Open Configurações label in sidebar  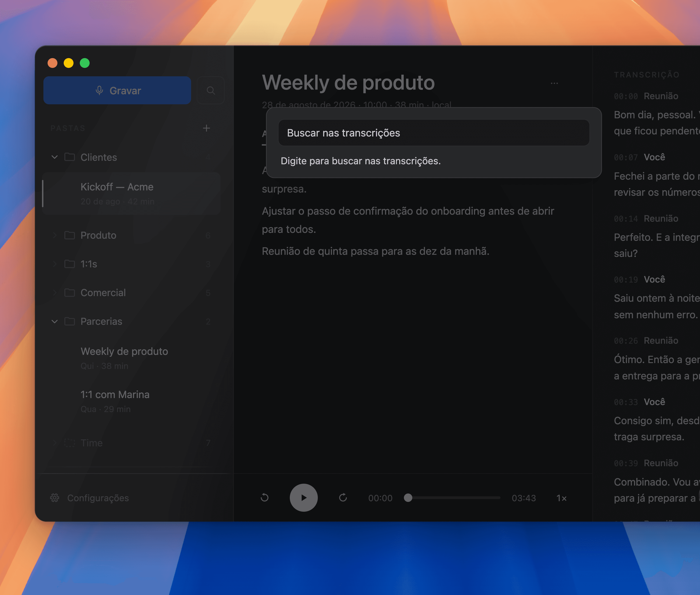(98, 498)
